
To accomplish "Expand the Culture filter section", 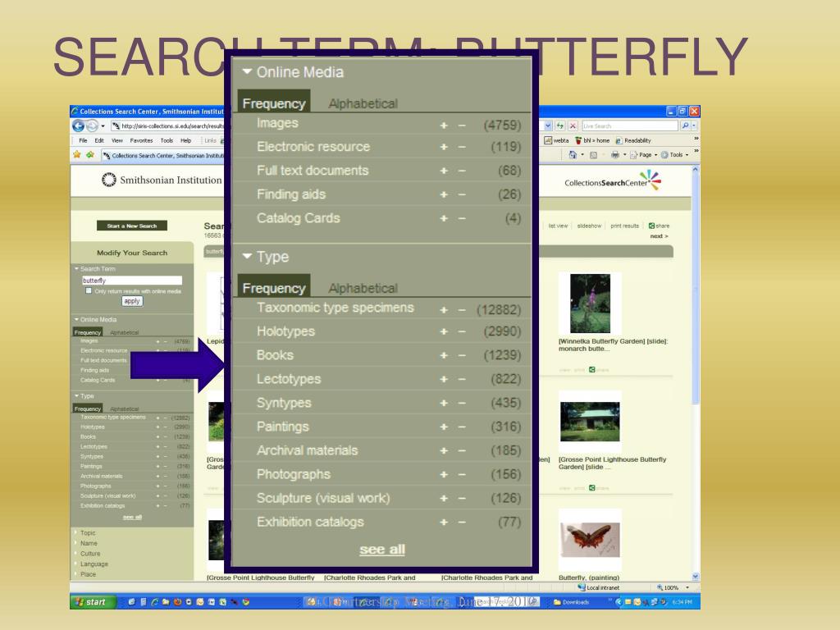I will [x=90, y=554].
